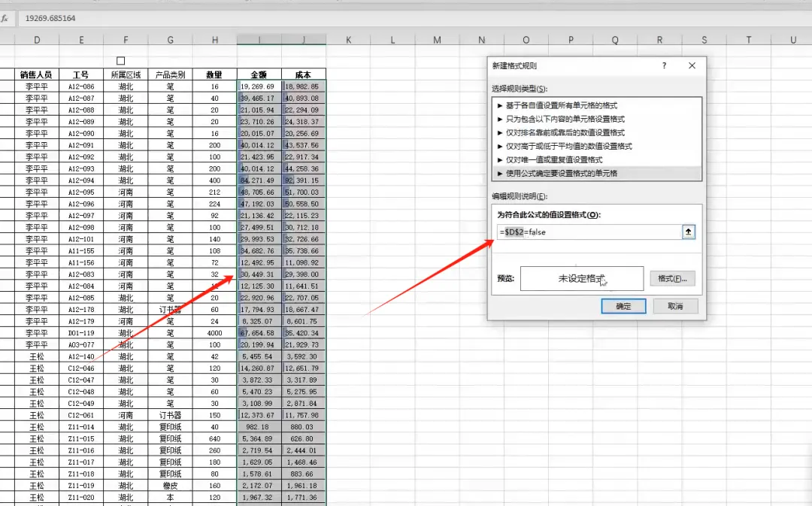Click quantity cell 640

215,438
